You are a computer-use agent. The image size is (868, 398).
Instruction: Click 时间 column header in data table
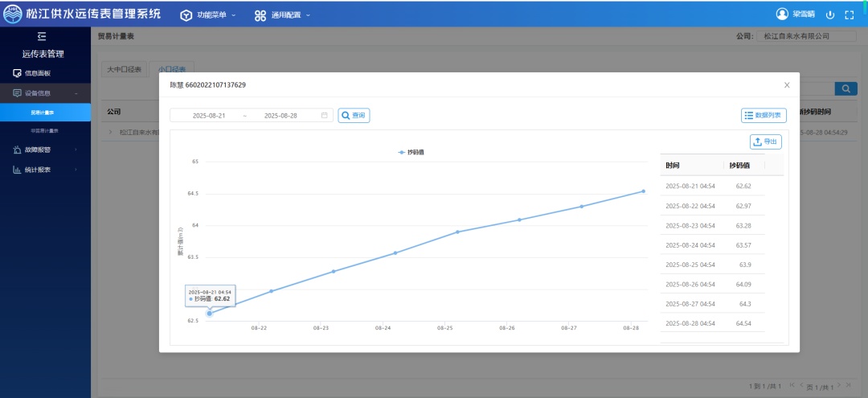(692, 166)
